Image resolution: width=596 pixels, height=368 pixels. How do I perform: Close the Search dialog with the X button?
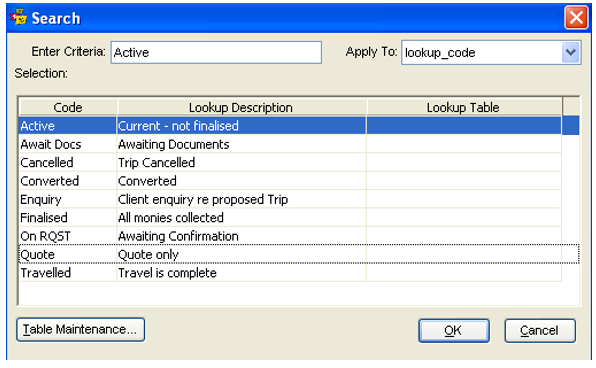point(576,17)
